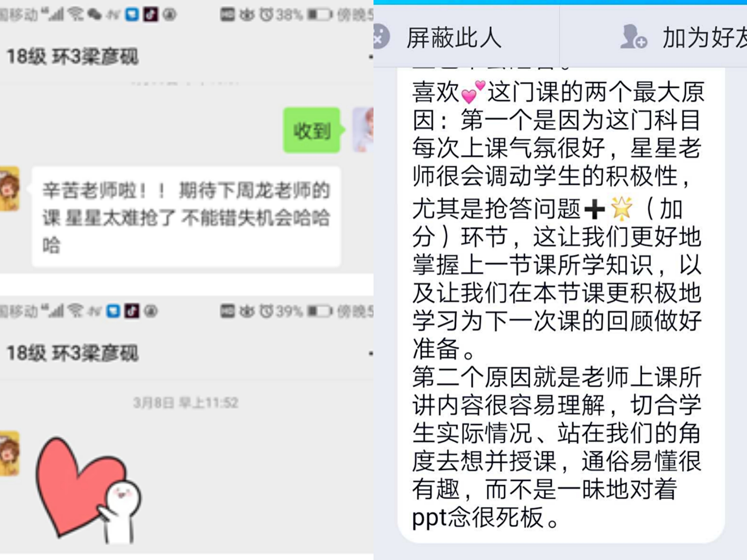The height and width of the screenshot is (560, 747).
Task: Tap the Wi-Fi icon in top status bar
Action: tap(76, 14)
